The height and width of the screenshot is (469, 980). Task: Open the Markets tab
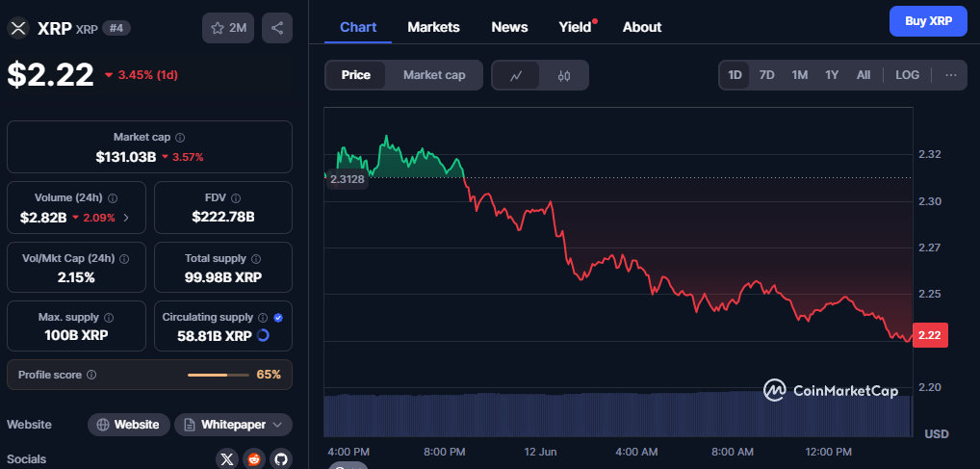point(434,27)
